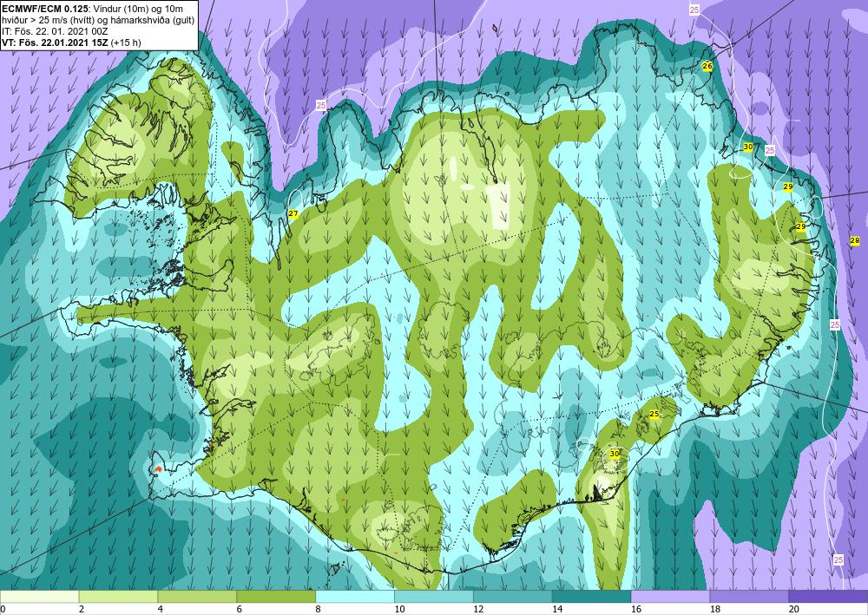Click the legend scale number 20
Viewport: 868px width, 615px height.
coord(794,610)
